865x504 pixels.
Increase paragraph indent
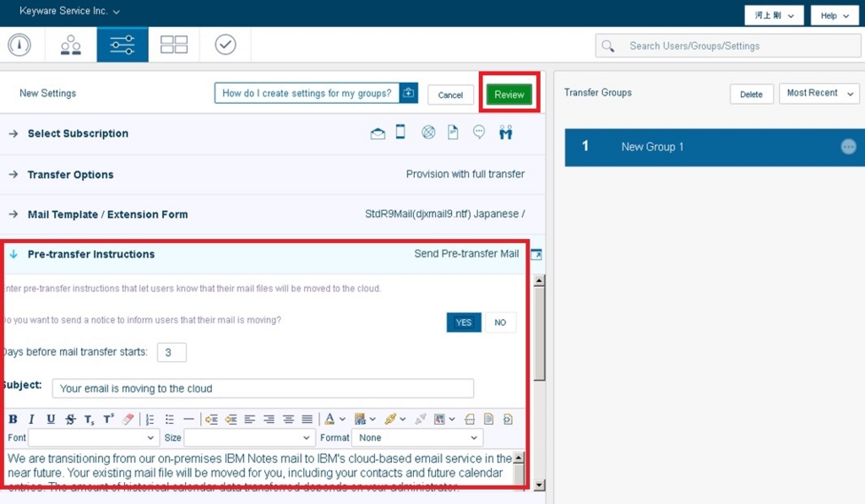pos(211,420)
